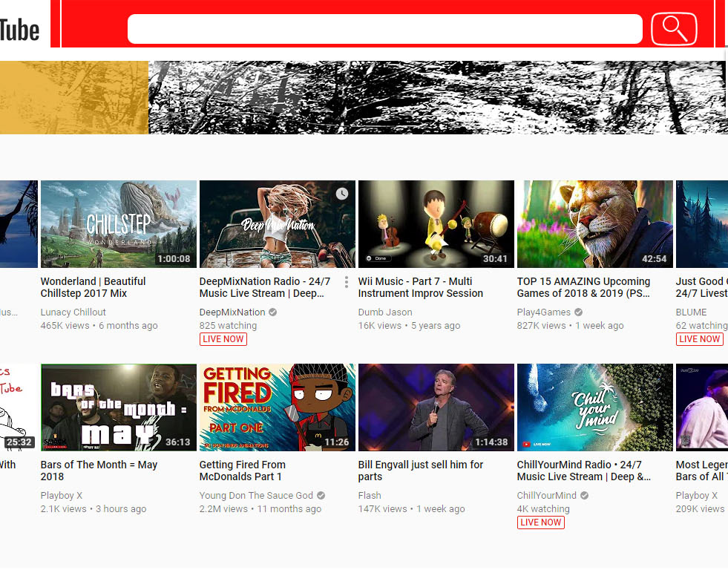This screenshot has height=570, width=728.
Task: Click the black-and-white forest channel banner
Action: tap(437, 97)
